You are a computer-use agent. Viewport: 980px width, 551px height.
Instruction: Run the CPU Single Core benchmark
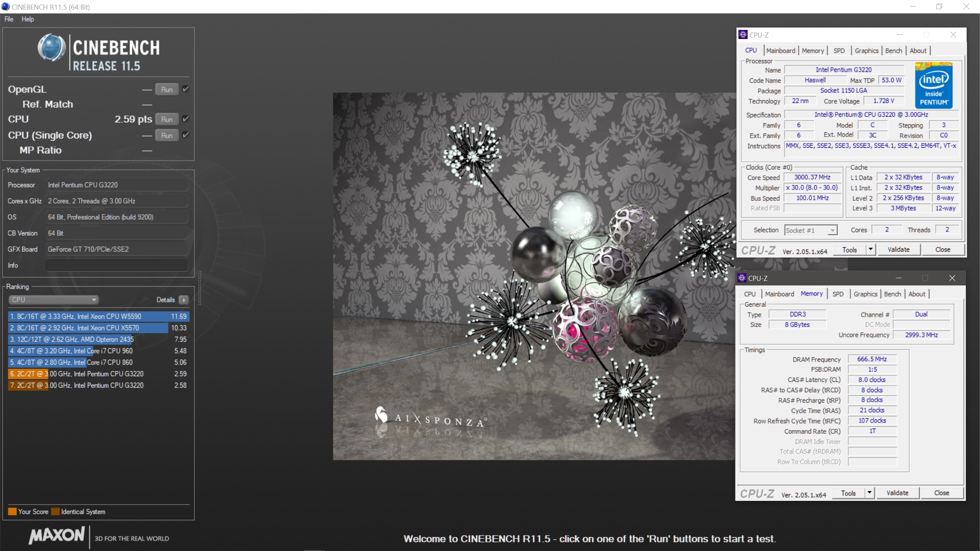[x=167, y=135]
